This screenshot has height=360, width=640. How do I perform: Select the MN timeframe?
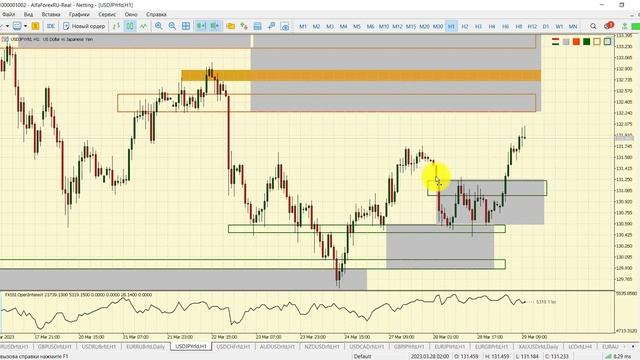573,26
